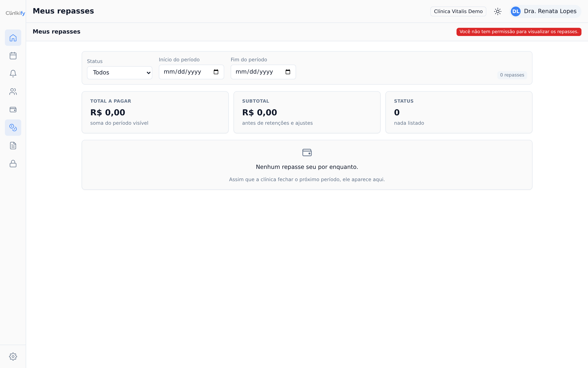
Task: Open the Dra. Renata Lopes profile menu
Action: point(545,11)
